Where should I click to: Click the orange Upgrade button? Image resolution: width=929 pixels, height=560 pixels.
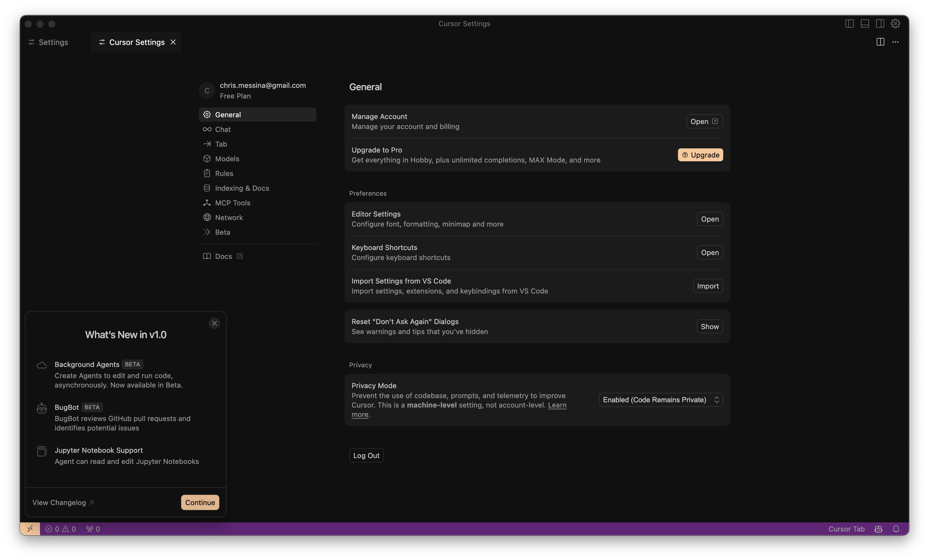pyautogui.click(x=700, y=155)
